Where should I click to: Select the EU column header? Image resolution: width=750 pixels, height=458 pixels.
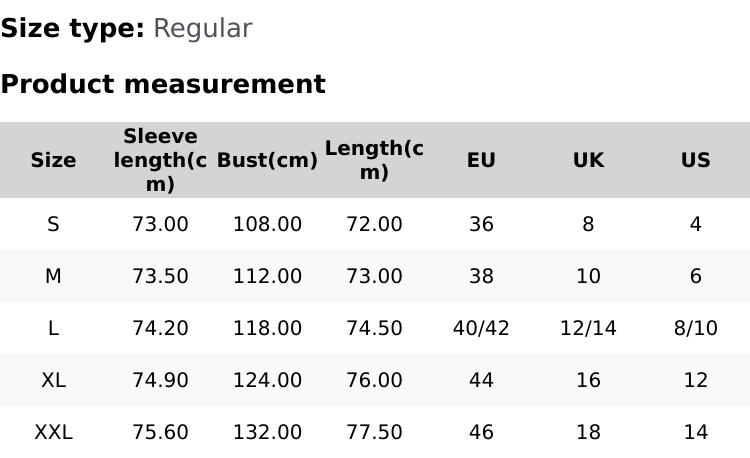point(481,160)
